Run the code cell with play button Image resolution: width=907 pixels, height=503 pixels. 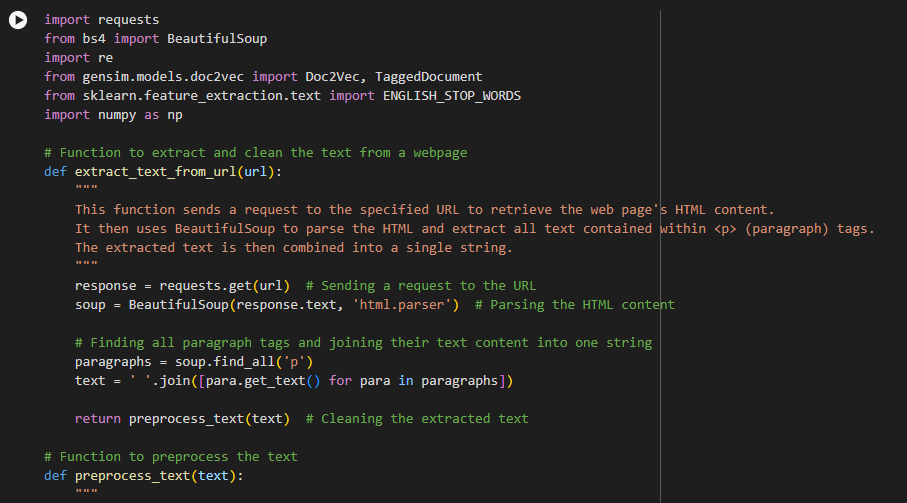(x=18, y=20)
